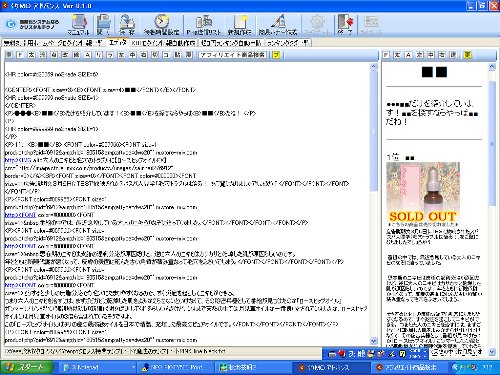Switch to the エディタ tab

[118, 43]
